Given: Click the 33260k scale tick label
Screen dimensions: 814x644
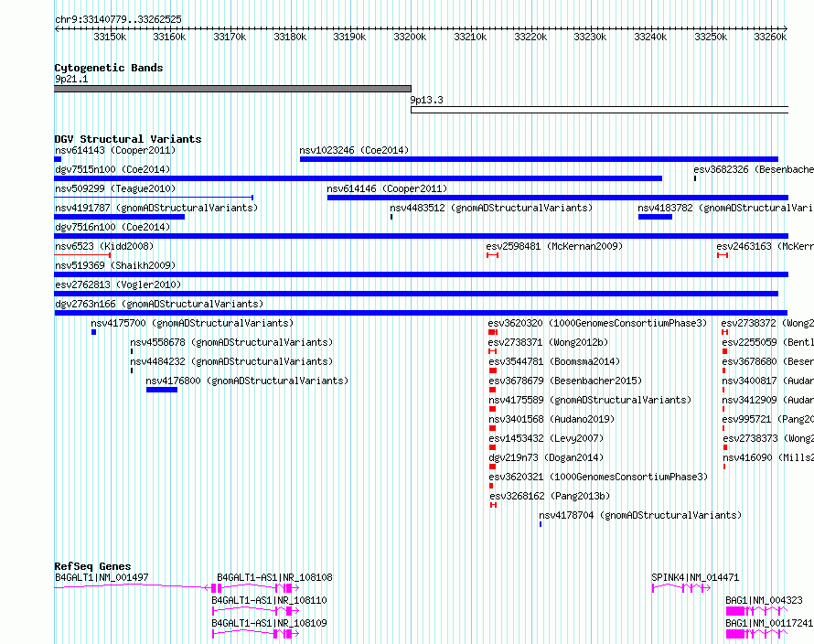Looking at the screenshot, I should [770, 37].
